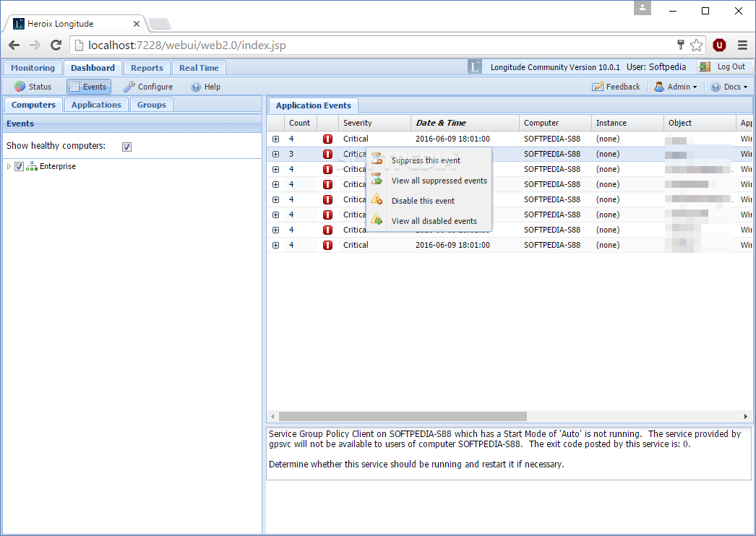This screenshot has height=536, width=756.
Task: Expand the fourth event row
Action: pyautogui.click(x=276, y=185)
